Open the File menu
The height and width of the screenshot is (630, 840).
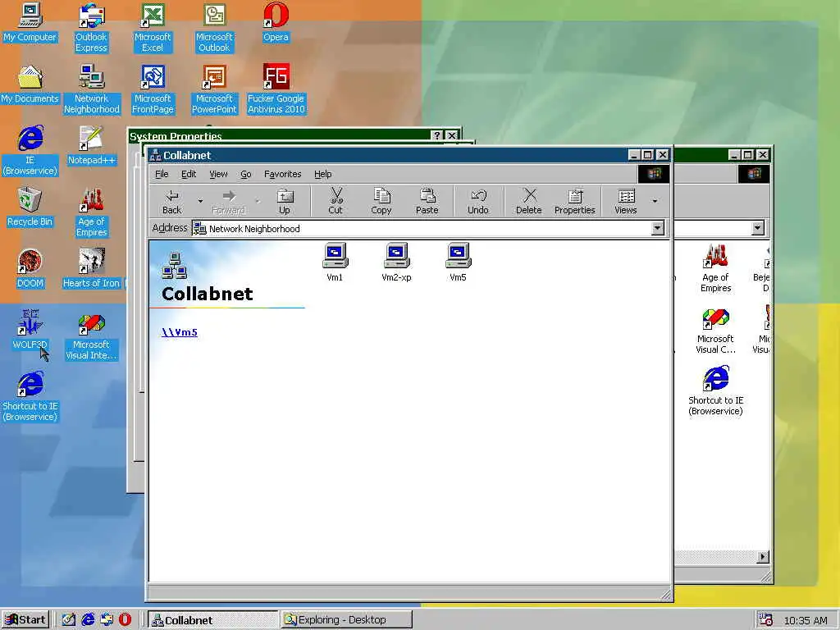click(x=162, y=174)
